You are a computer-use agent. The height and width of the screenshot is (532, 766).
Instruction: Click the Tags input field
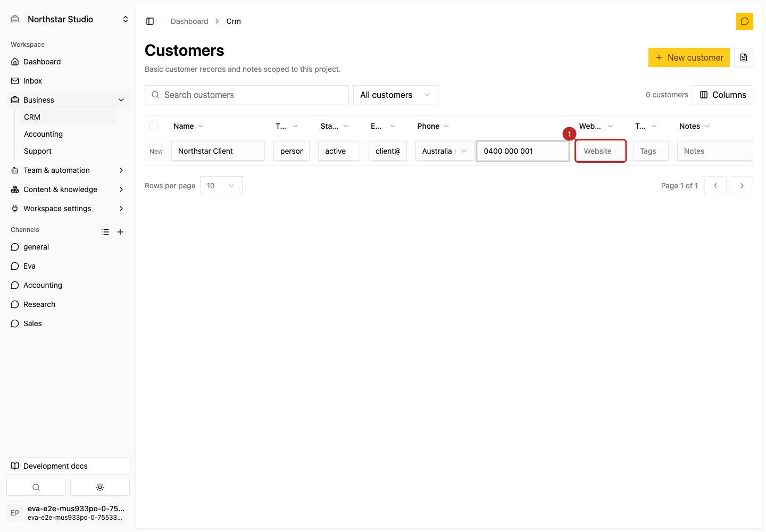pos(651,151)
